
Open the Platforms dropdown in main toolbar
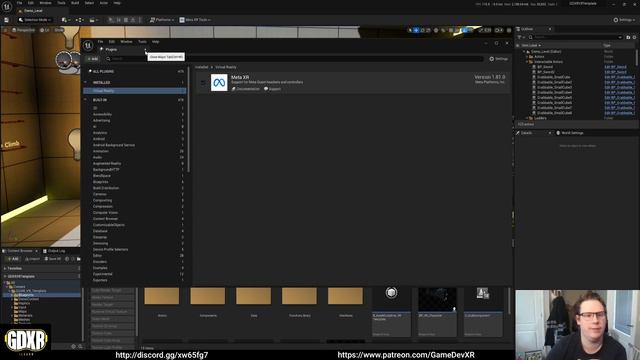(x=162, y=20)
